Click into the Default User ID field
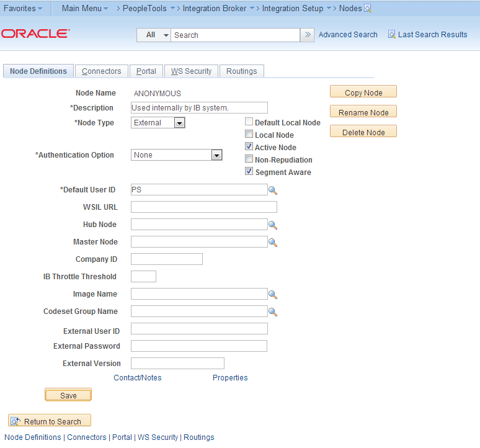The width and height of the screenshot is (480, 448). pos(199,189)
